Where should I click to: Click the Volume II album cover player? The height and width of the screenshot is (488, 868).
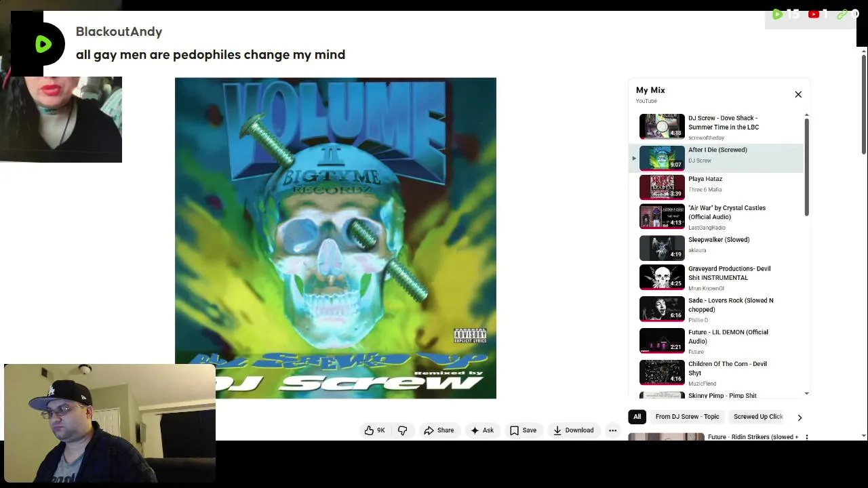click(336, 238)
